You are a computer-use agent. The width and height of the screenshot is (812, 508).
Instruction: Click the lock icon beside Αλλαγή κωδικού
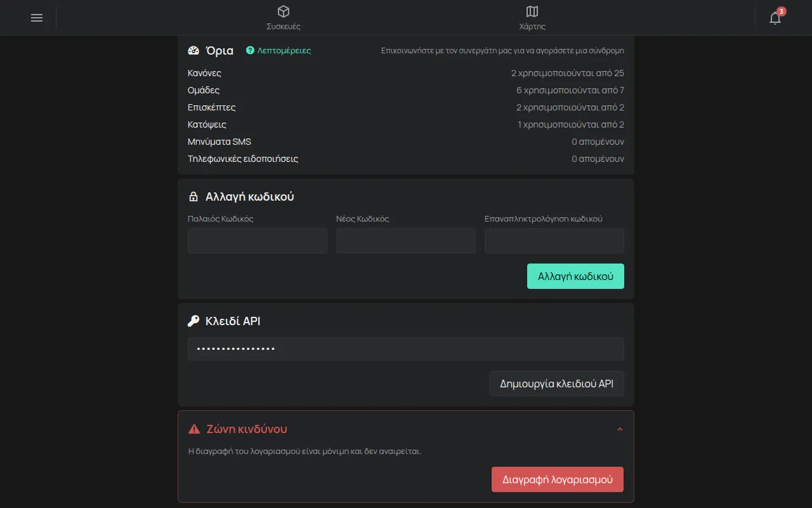coord(194,197)
